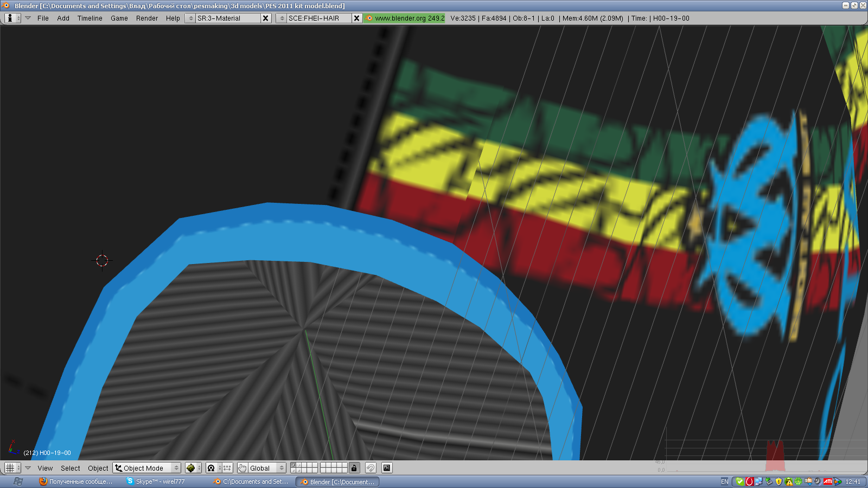Delete the SR:3-Material screen with X
Viewport: 868px width, 488px height.
point(265,18)
